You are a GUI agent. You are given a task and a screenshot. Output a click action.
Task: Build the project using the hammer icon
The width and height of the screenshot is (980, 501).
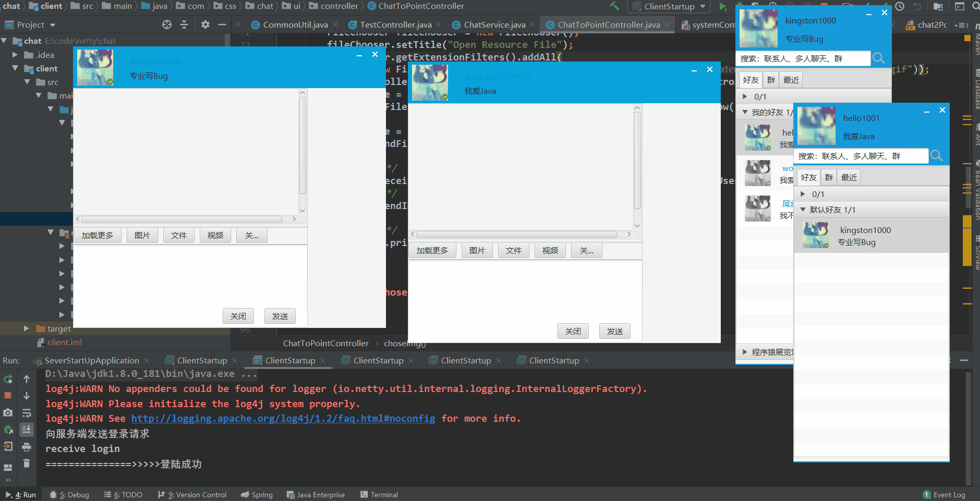click(614, 6)
